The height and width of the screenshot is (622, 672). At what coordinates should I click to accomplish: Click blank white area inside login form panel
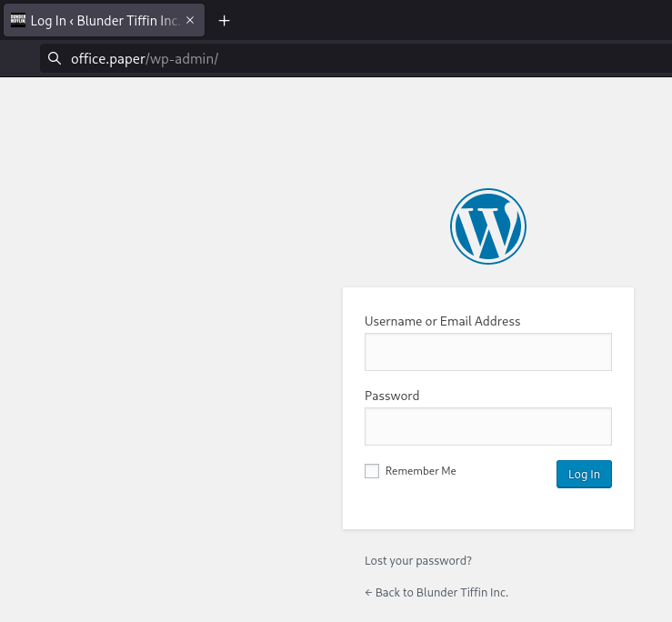click(x=487, y=507)
